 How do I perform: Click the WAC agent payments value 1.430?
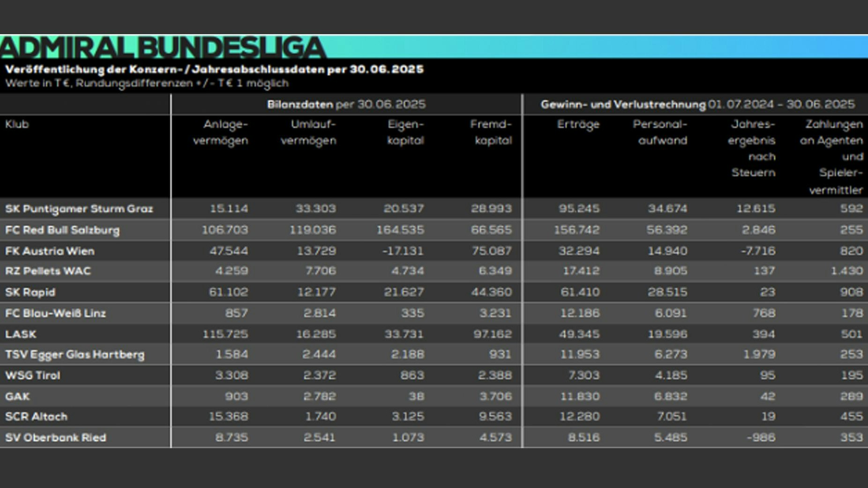click(846, 271)
